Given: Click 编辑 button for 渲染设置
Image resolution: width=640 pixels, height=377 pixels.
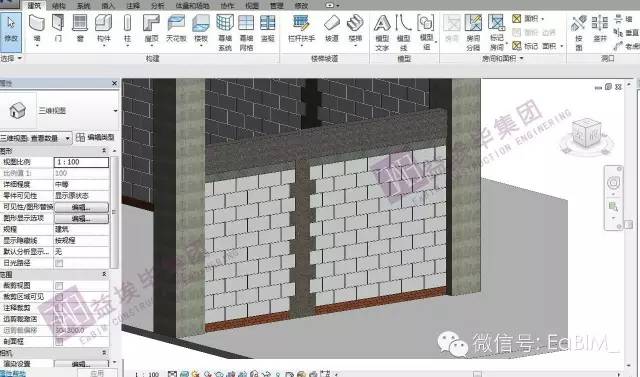Looking at the screenshot, I should point(81,364).
